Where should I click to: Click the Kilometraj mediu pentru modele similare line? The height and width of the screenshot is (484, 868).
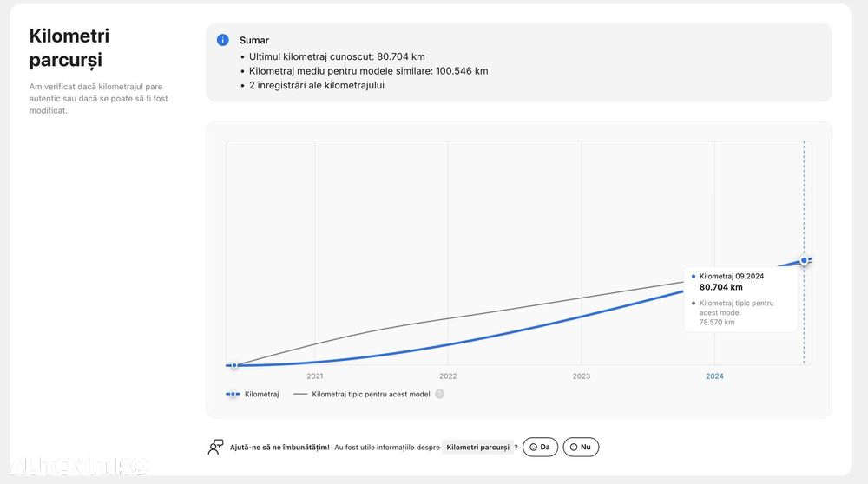point(368,71)
